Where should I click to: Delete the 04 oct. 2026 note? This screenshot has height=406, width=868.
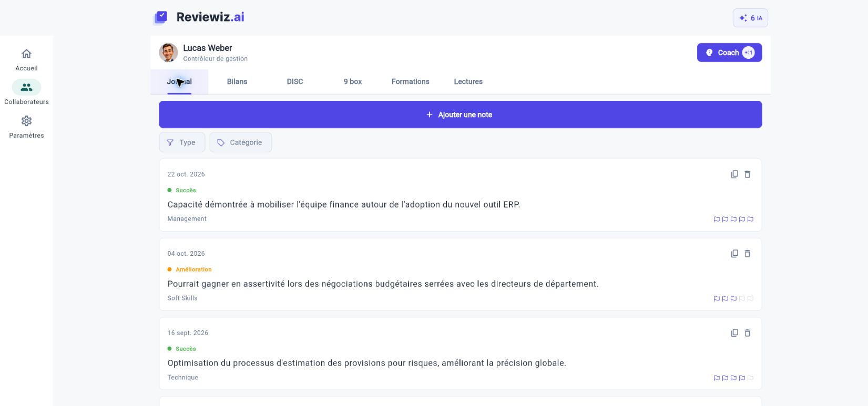(x=747, y=254)
